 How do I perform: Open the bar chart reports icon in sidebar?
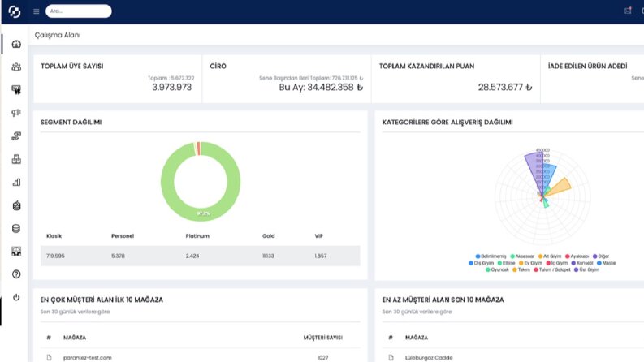click(16, 183)
